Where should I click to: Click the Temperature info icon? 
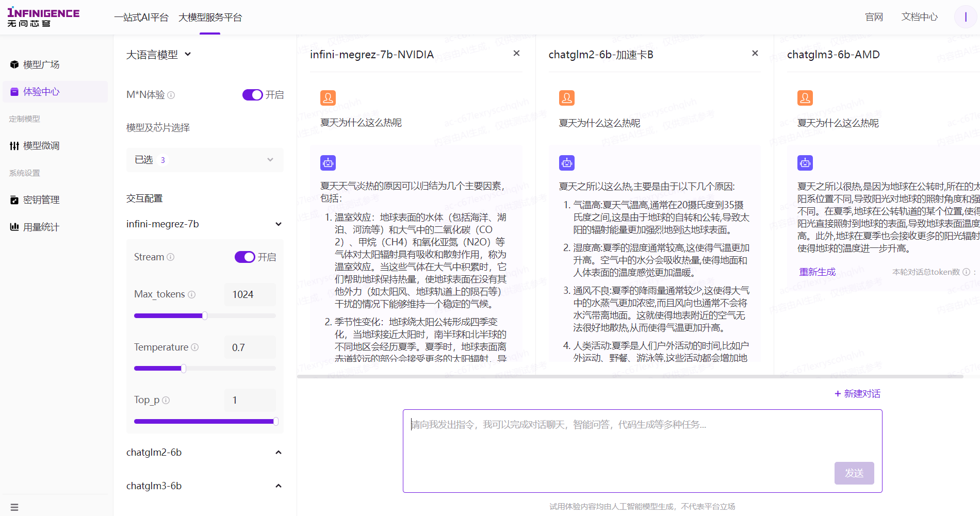[195, 347]
